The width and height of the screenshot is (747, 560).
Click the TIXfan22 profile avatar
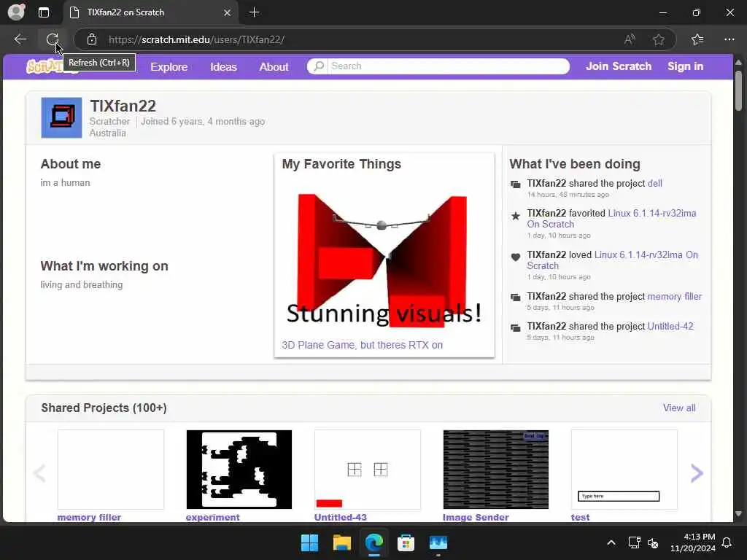[61, 117]
